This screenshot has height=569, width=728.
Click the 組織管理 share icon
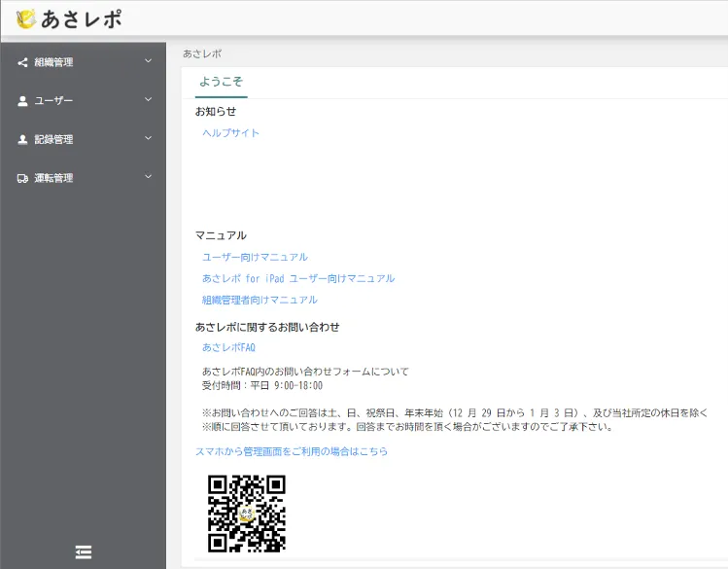pyautogui.click(x=22, y=62)
